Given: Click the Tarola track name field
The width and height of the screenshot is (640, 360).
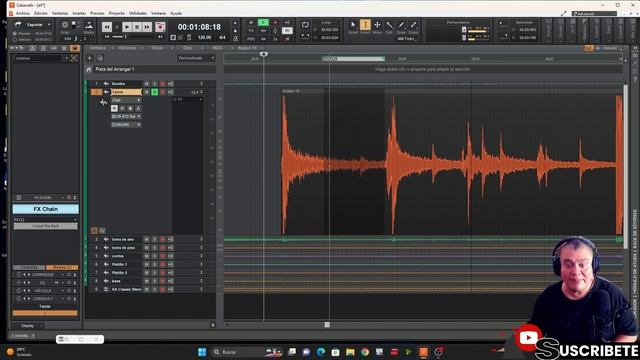Looking at the screenshot, I should 126,92.
